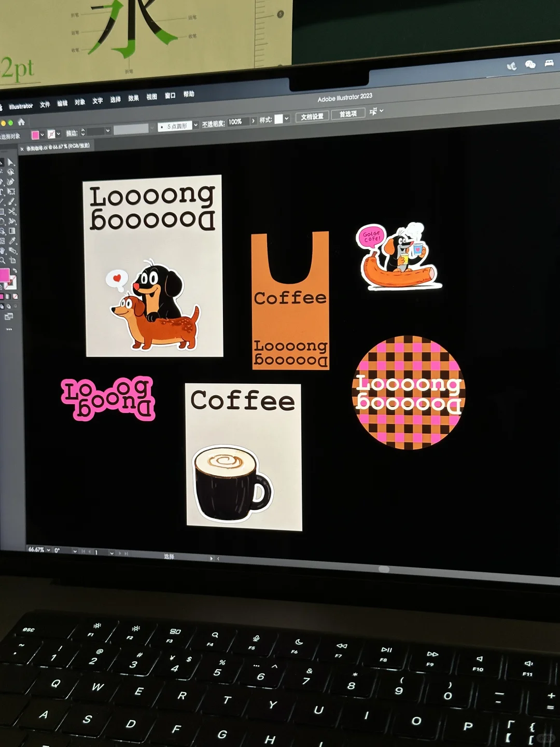Open the 效果 menu
The image size is (560, 747).
coord(133,98)
